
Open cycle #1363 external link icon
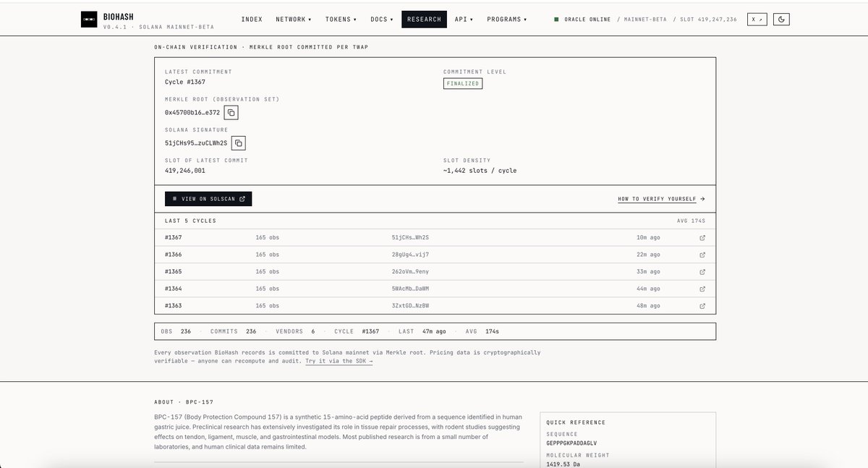(702, 306)
